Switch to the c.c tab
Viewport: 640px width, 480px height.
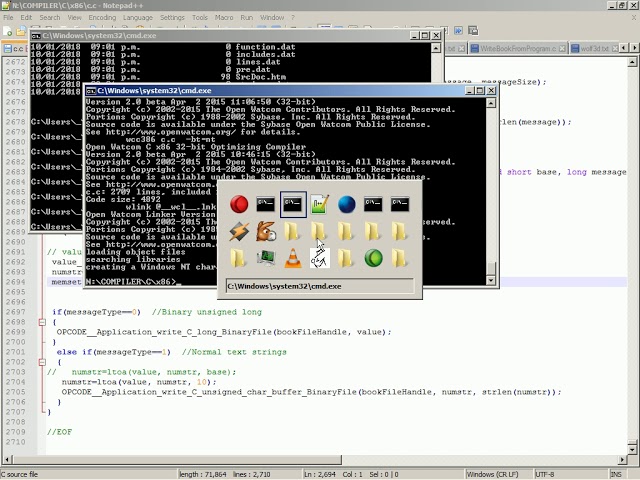[x=15, y=49]
